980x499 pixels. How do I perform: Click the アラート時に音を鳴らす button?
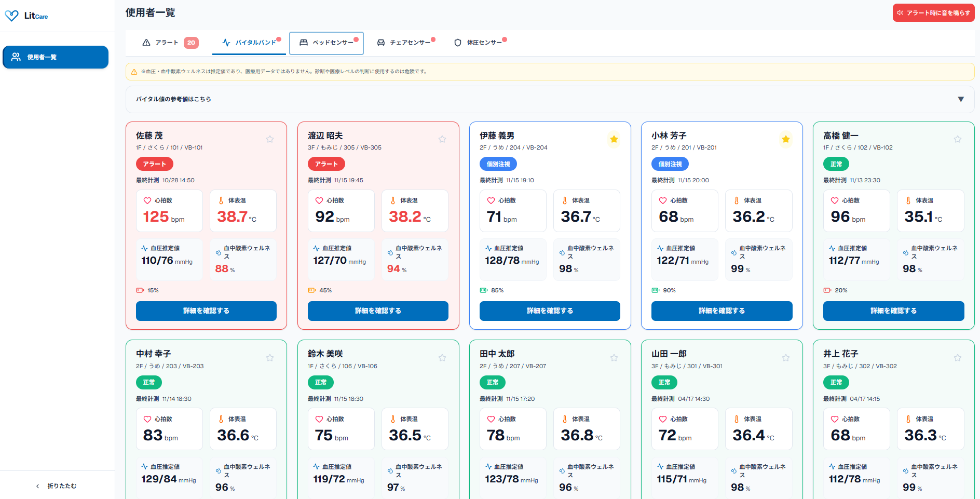coord(933,13)
